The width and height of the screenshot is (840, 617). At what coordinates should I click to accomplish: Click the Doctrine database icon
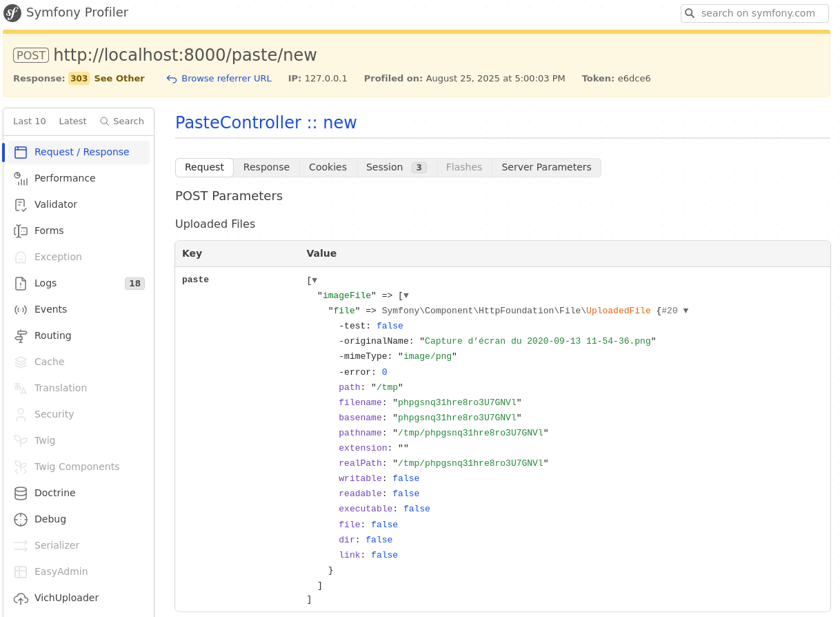[x=21, y=493]
